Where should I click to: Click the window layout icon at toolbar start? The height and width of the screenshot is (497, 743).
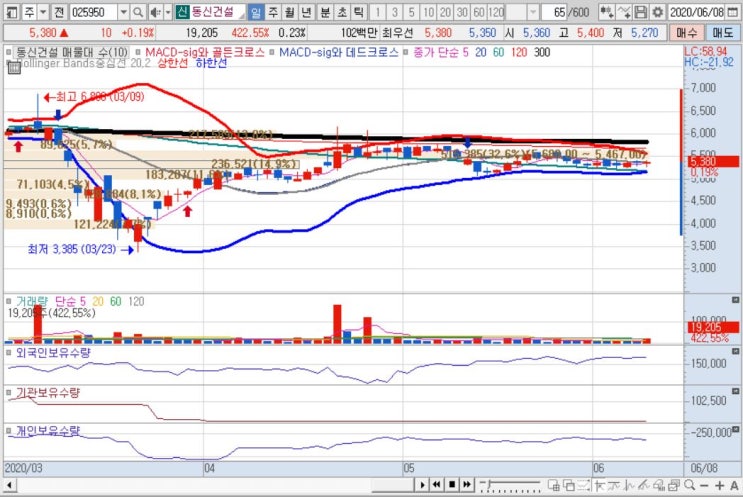click(x=12, y=12)
